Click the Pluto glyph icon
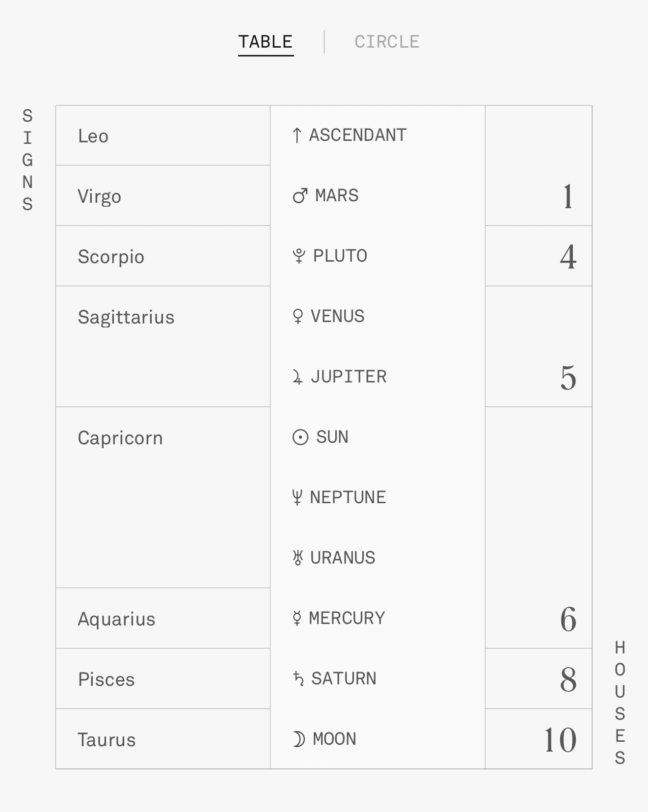The height and width of the screenshot is (812, 648). [298, 256]
